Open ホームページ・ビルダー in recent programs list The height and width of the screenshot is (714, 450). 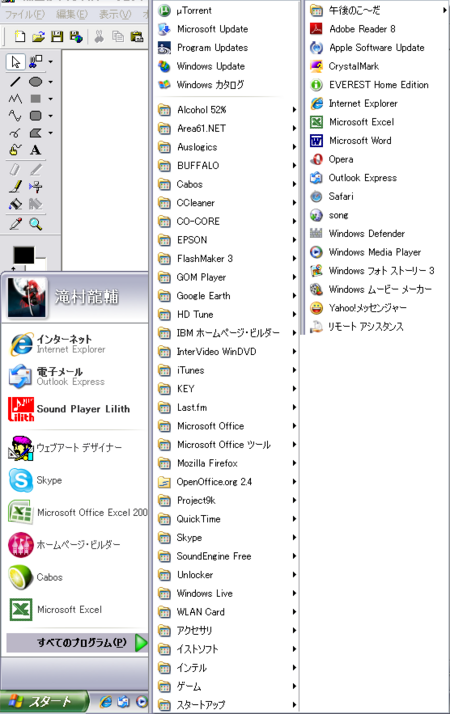[x=75, y=545]
